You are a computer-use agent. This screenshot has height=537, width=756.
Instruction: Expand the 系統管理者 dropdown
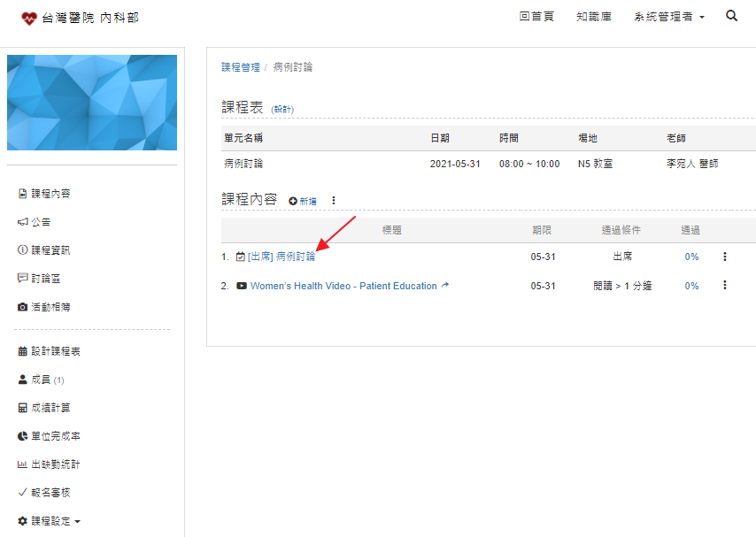pos(669,17)
